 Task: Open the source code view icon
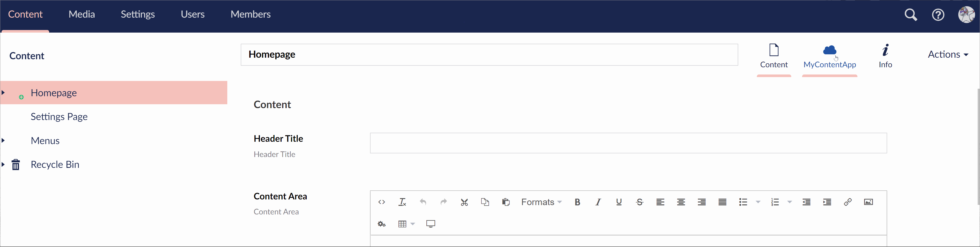coord(382,202)
